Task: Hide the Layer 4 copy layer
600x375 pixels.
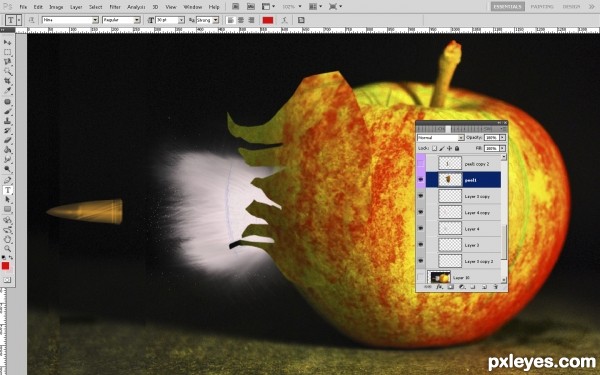Action: (x=421, y=212)
